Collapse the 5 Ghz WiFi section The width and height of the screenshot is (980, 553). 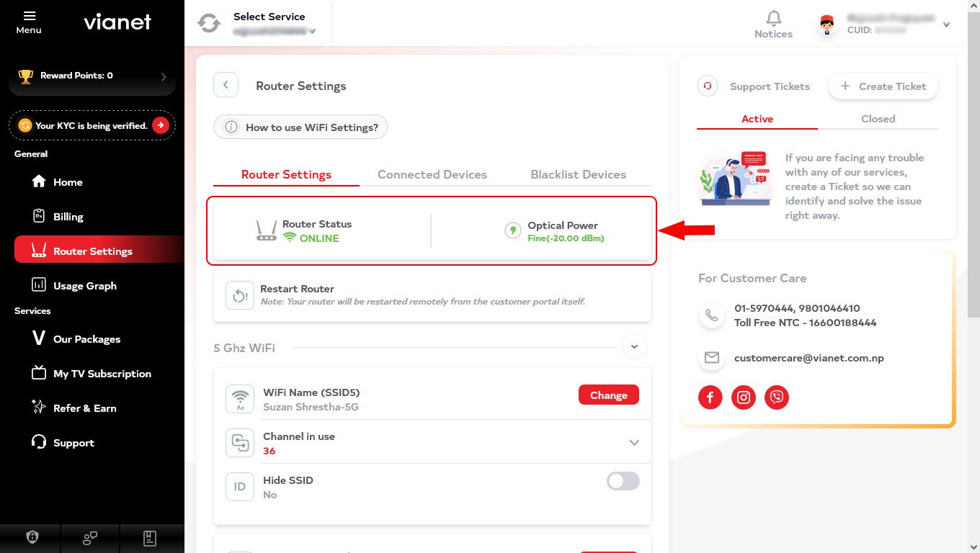(634, 347)
